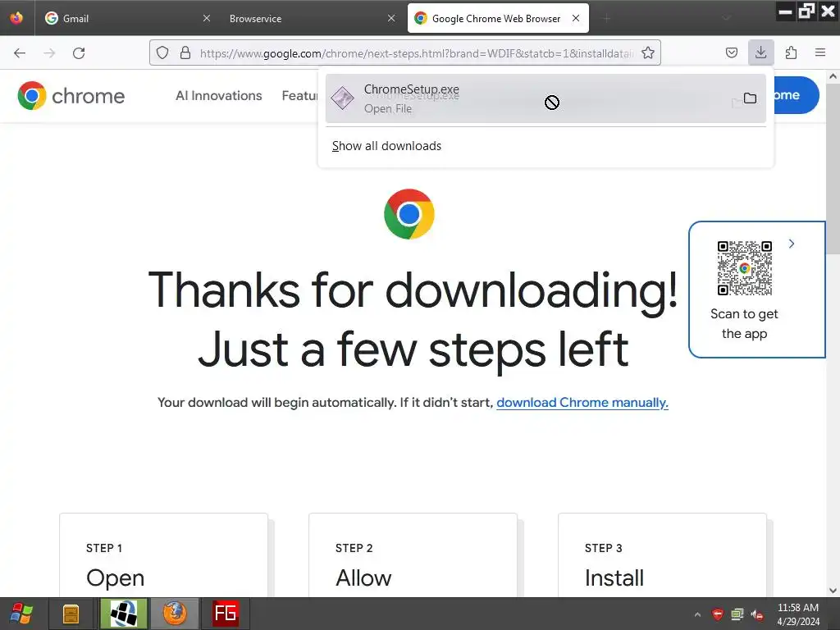This screenshot has width=840, height=630.
Task: Go back to previous page
Action: pyautogui.click(x=20, y=53)
